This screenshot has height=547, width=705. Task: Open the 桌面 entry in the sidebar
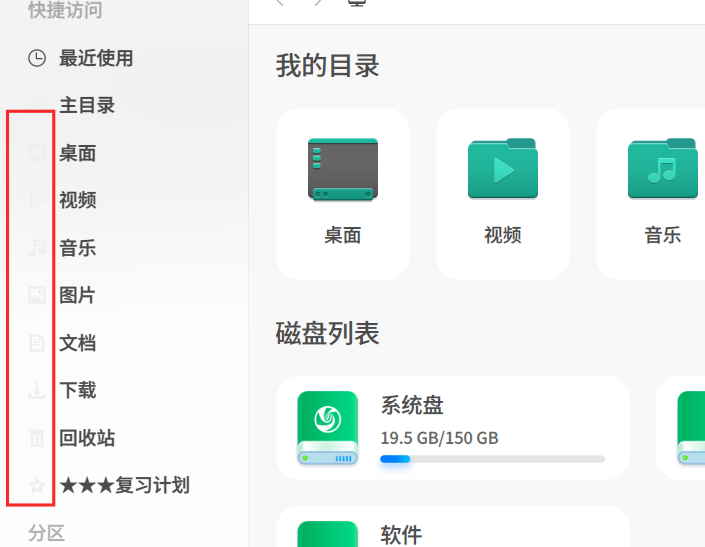[x=77, y=153]
